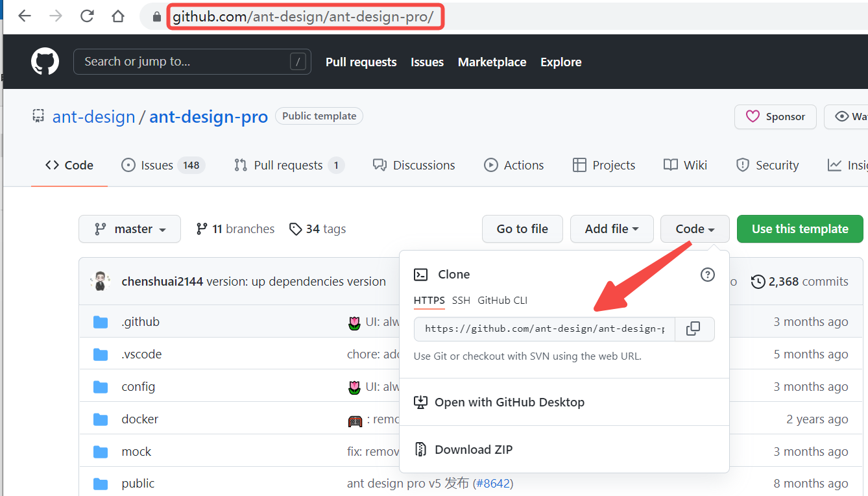Click the green Use this template button
This screenshot has width=868, height=496.
point(800,229)
